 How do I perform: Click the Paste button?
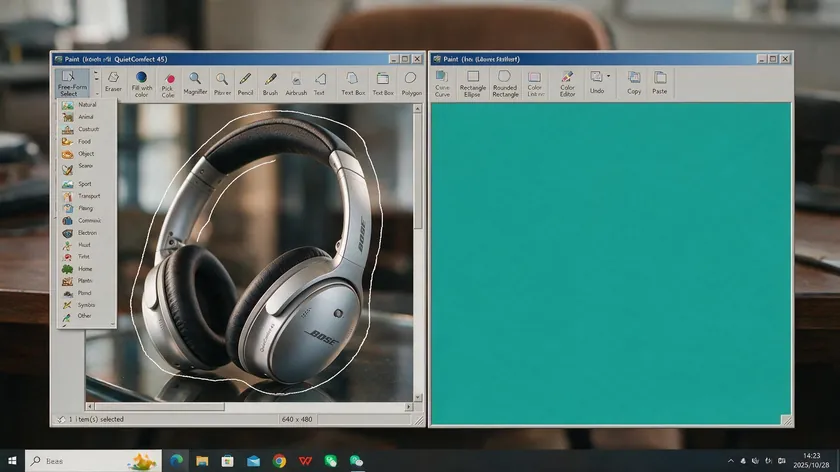click(660, 83)
